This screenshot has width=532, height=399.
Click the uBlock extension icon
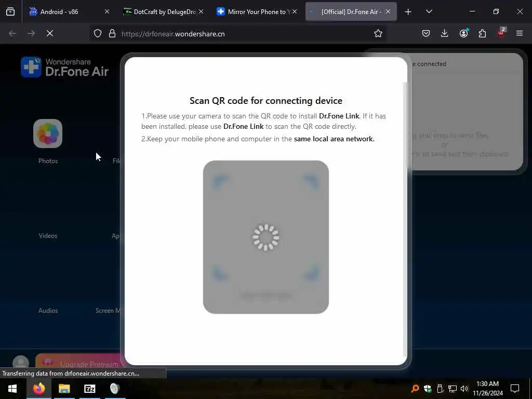pos(501,33)
